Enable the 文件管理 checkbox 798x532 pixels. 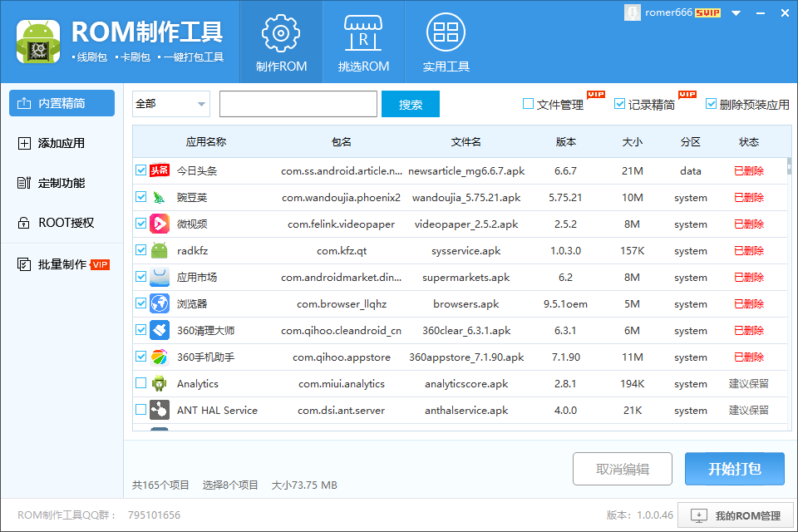(x=528, y=104)
